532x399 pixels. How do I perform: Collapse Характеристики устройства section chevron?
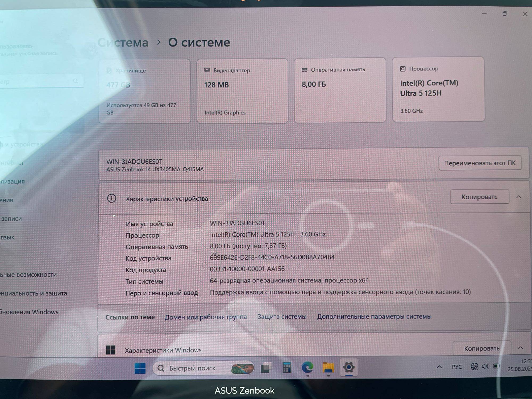point(519,197)
